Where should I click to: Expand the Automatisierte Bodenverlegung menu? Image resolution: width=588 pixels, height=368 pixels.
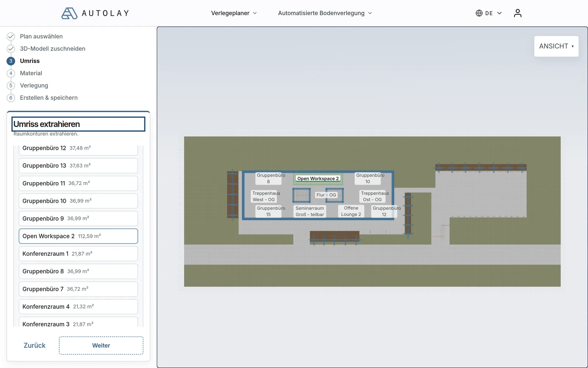pyautogui.click(x=325, y=13)
